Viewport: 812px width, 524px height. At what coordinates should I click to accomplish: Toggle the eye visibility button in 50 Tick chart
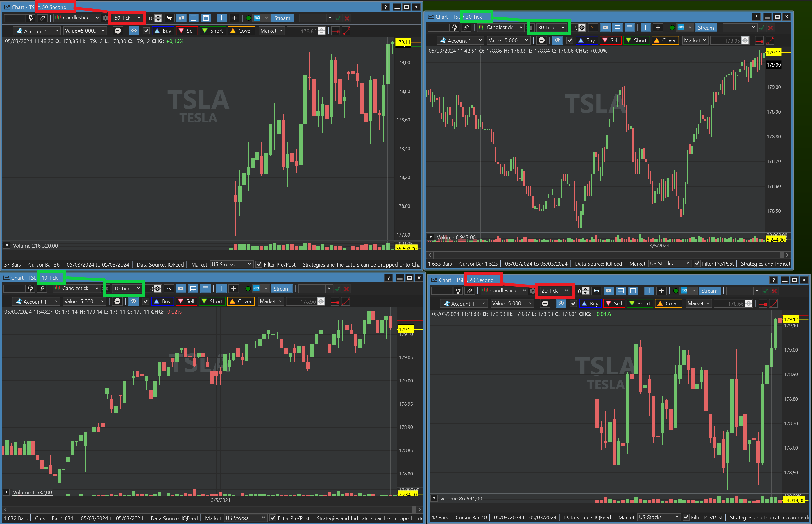coord(134,31)
